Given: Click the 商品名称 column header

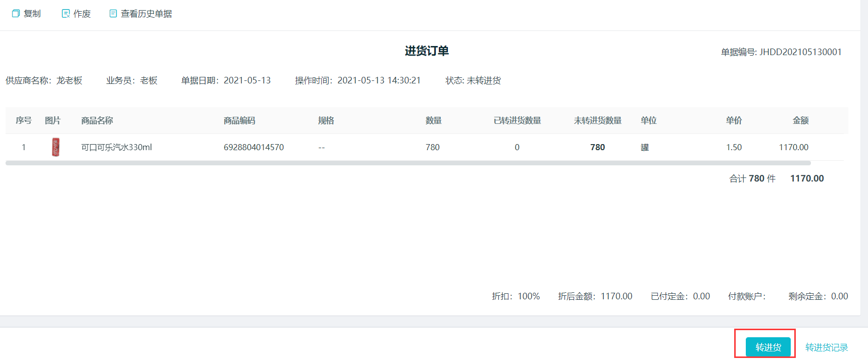Looking at the screenshot, I should tap(97, 120).
